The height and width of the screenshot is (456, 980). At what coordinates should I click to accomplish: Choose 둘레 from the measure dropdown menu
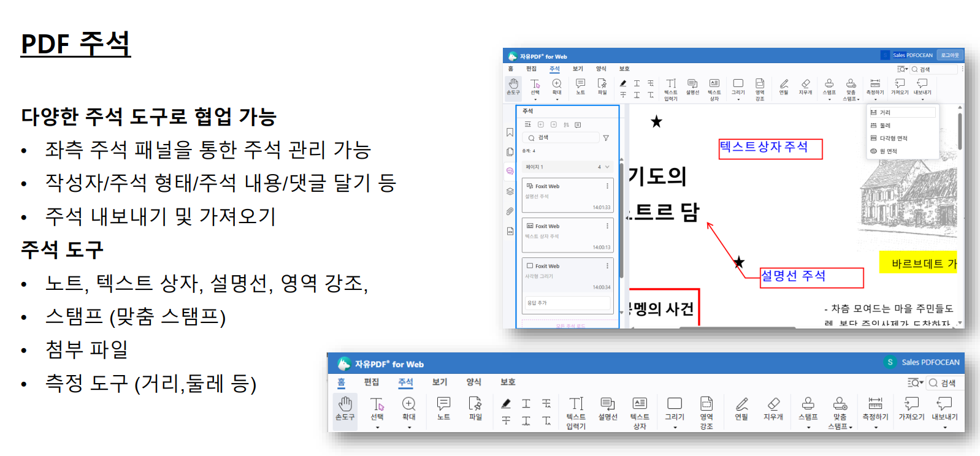tap(902, 126)
